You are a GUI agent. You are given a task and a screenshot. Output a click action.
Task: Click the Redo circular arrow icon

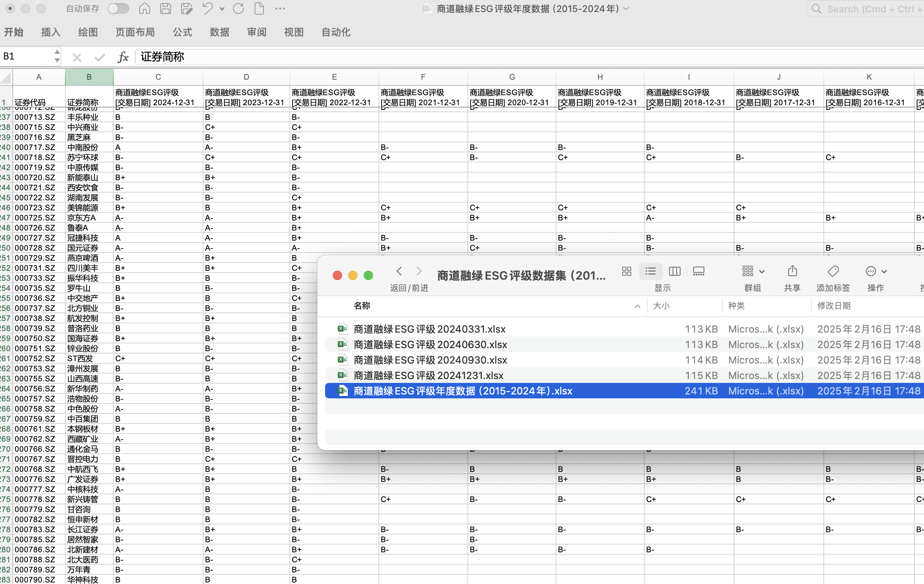coord(238,9)
